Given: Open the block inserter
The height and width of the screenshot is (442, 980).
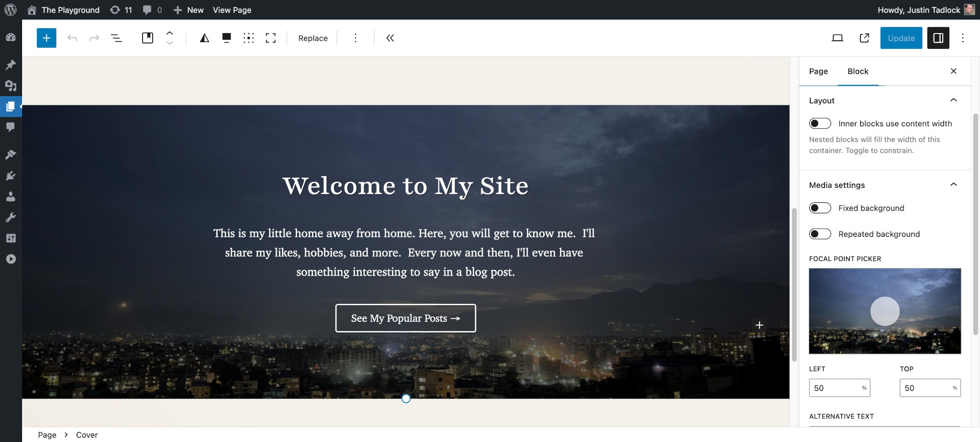Looking at the screenshot, I should [x=46, y=38].
